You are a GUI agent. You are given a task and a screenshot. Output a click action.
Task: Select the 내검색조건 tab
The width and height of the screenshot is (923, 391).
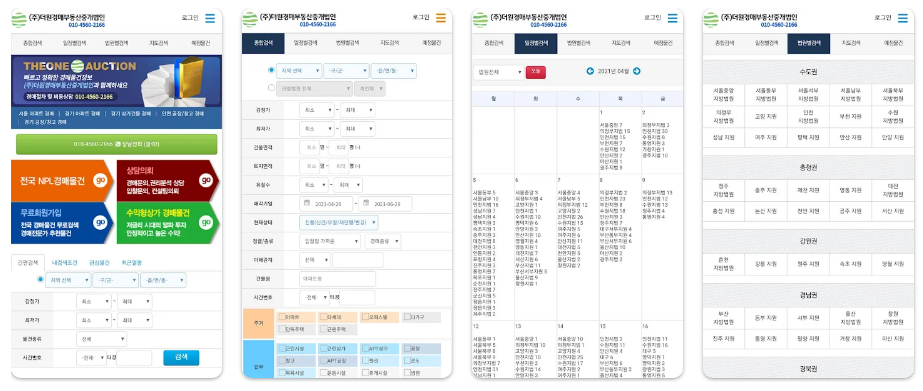click(64, 263)
